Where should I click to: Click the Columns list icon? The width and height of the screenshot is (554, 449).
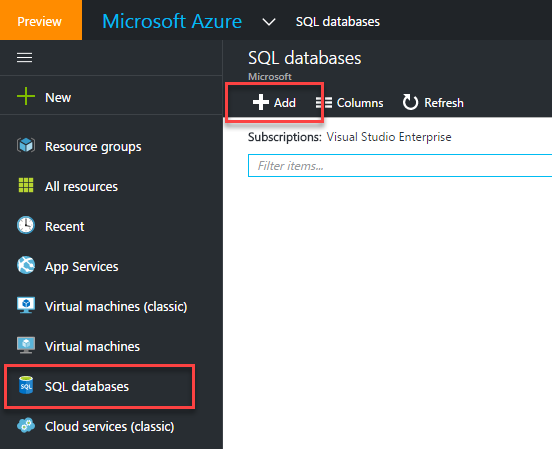click(324, 102)
